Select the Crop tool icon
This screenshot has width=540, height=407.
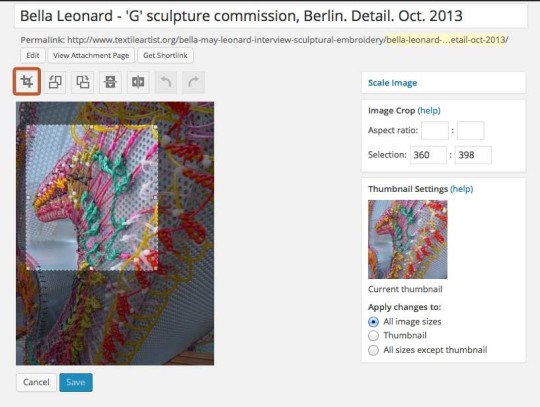pyautogui.click(x=27, y=82)
